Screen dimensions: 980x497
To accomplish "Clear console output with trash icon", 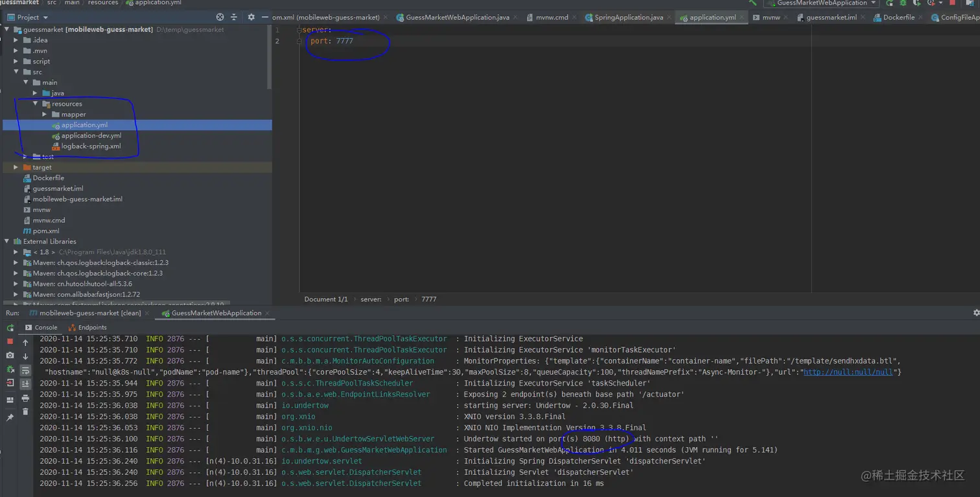I will 25,411.
